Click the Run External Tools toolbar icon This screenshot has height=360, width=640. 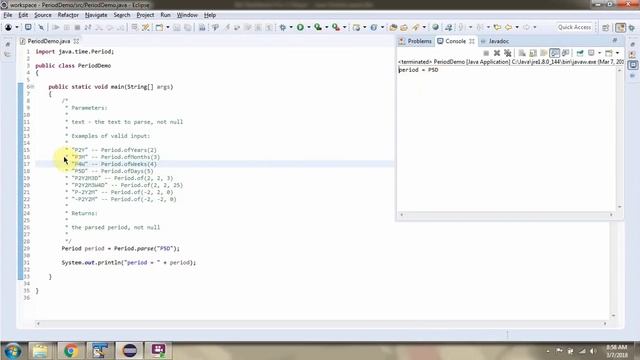click(x=336, y=27)
